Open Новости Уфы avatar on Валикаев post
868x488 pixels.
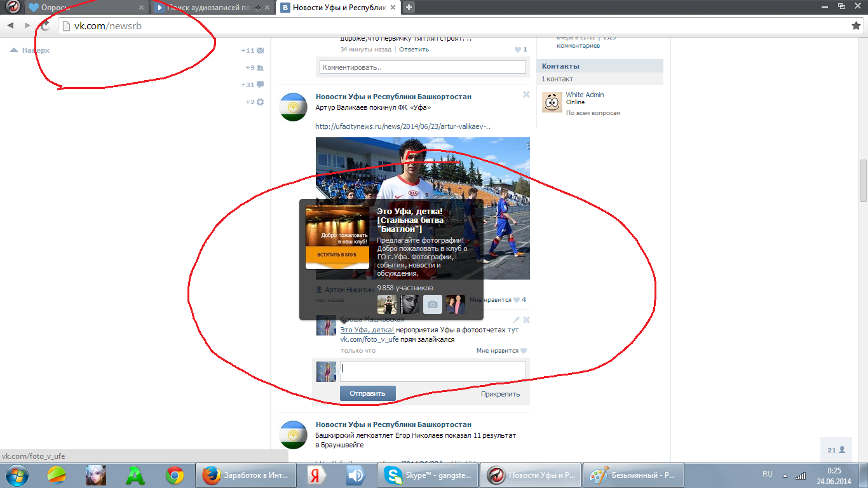(x=294, y=107)
